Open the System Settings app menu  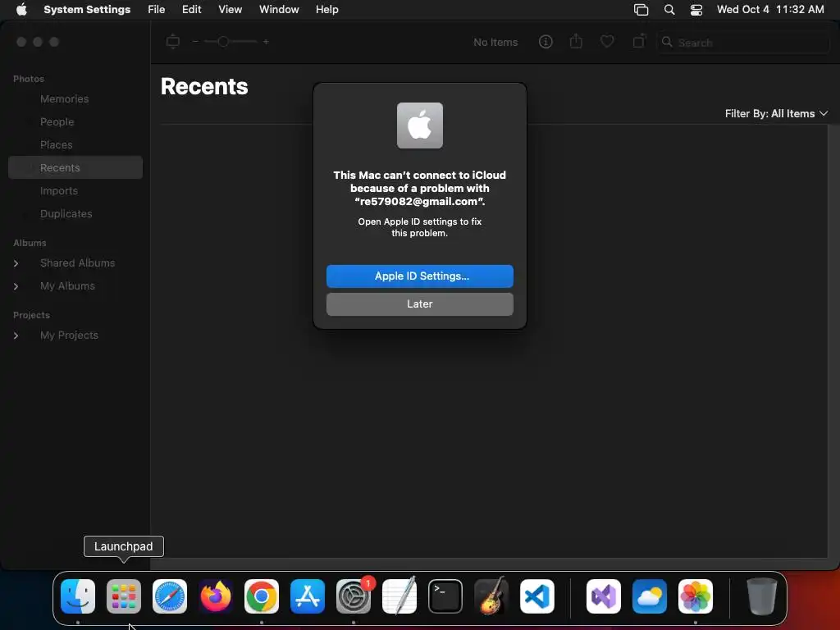pyautogui.click(x=87, y=10)
